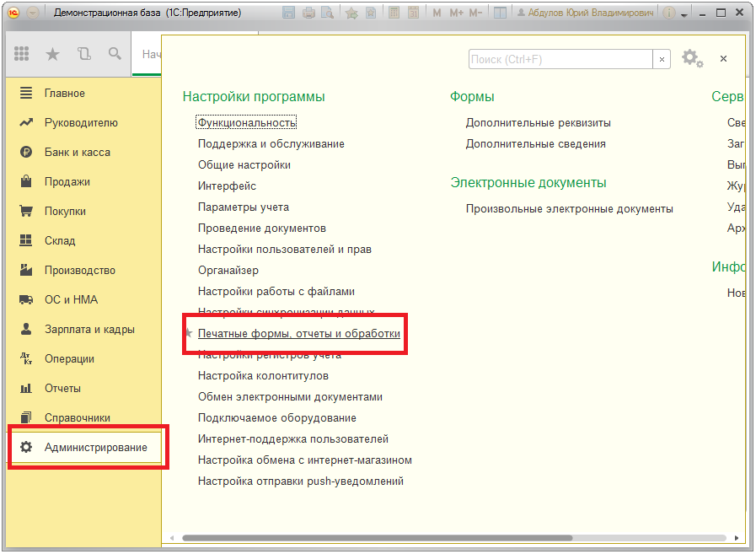Expand dropdown arrow next to info icon
The image size is (756, 554).
[684, 13]
